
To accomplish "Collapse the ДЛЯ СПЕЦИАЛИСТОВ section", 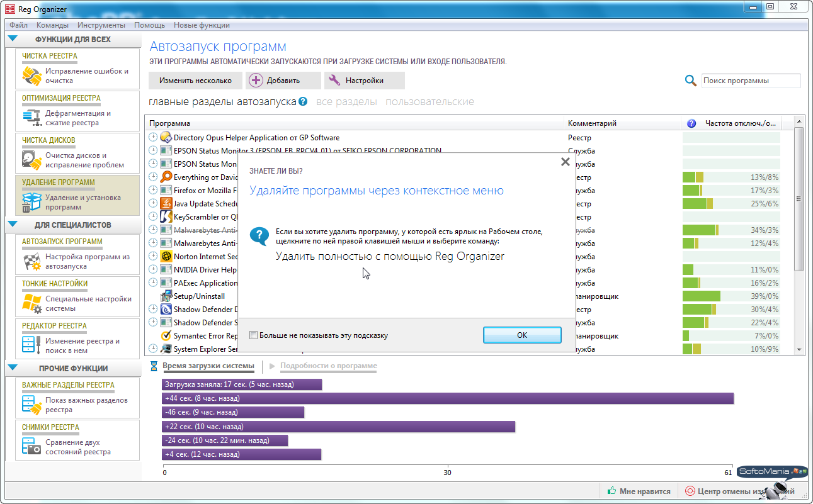I will coord(13,224).
